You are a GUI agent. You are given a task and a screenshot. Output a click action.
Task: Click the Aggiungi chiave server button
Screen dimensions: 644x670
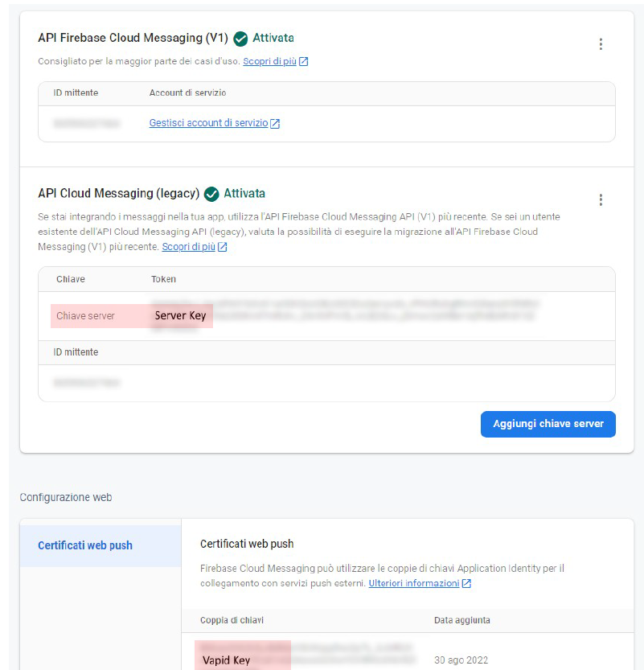tap(548, 424)
